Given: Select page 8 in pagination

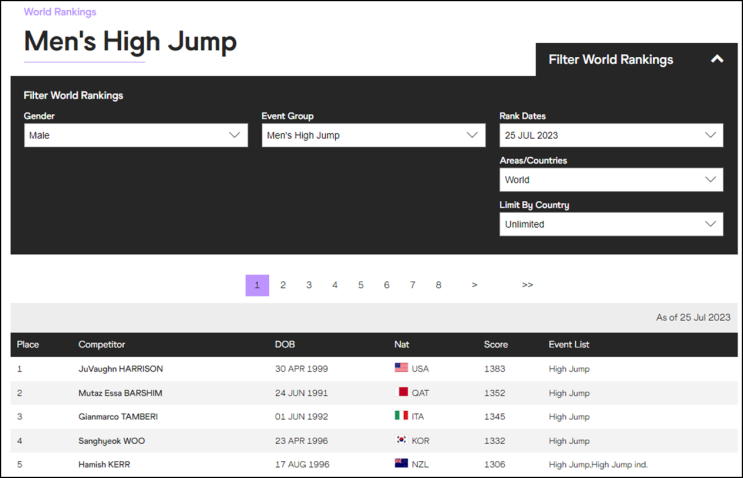Looking at the screenshot, I should 438,285.
